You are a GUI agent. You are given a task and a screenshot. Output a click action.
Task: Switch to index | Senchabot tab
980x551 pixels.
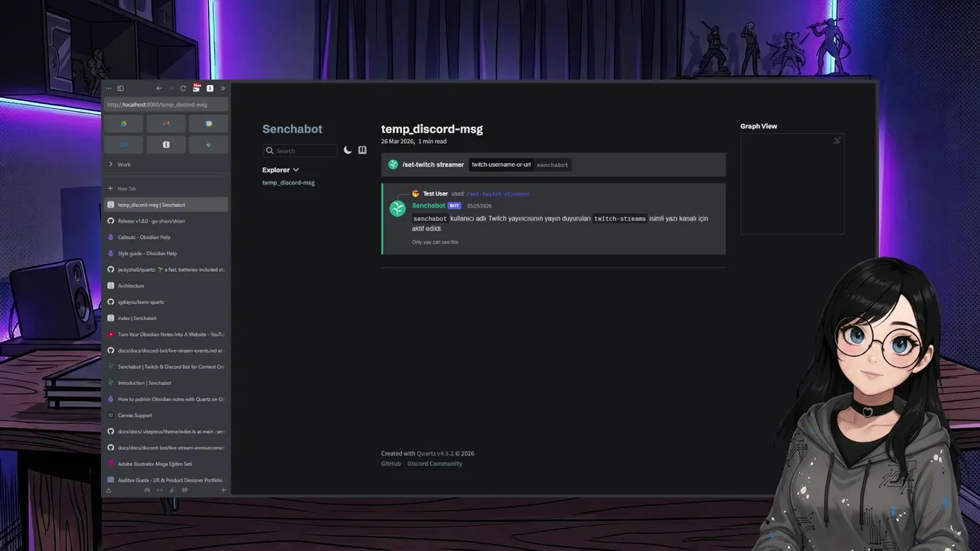pyautogui.click(x=166, y=318)
